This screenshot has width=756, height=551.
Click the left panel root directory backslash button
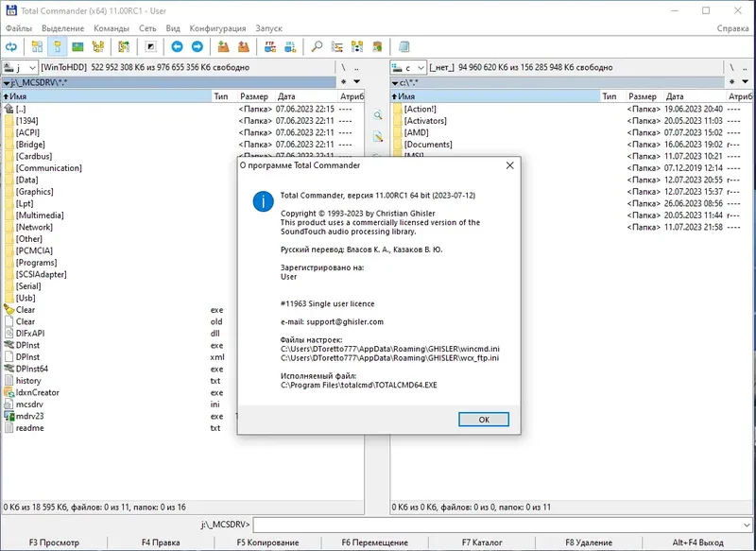[343, 67]
